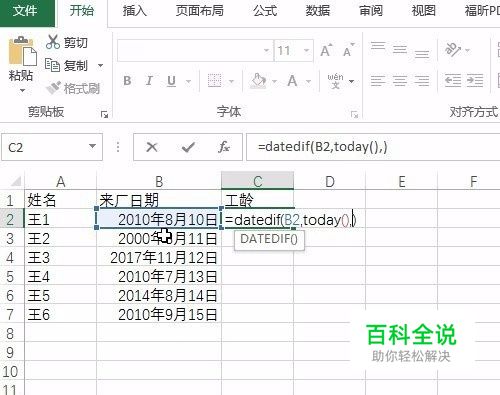Open the font size dropdown arrow
This screenshot has height=395, width=500.
pyautogui.click(x=306, y=51)
